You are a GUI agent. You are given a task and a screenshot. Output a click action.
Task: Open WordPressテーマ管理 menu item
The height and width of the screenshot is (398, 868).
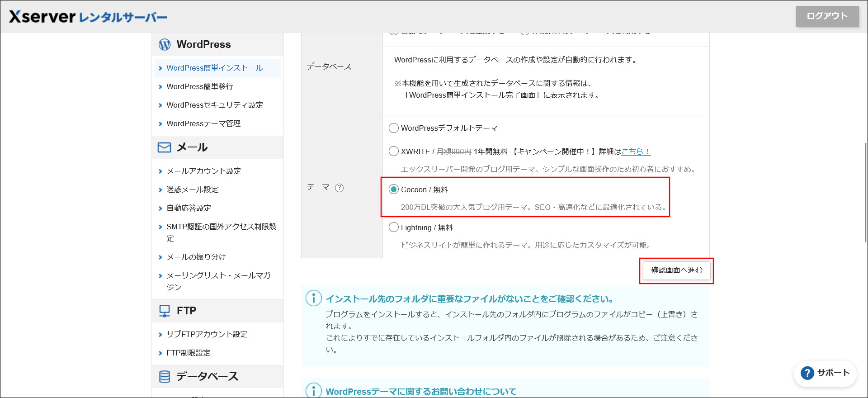click(x=203, y=123)
